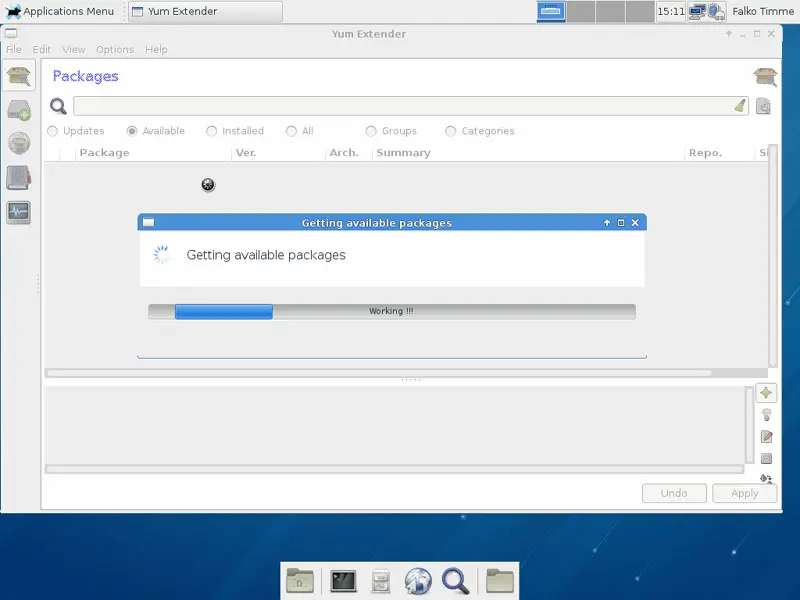Viewport: 800px width, 600px height.
Task: Open home folder icon in dock
Action: 499,581
